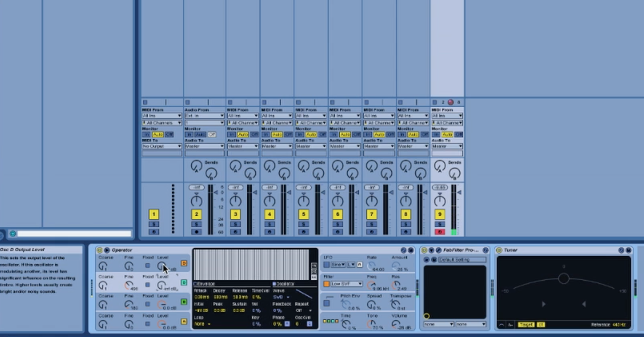Open track 2 Audio To Master dropdown
The height and width of the screenshot is (337, 644).
[x=204, y=146]
